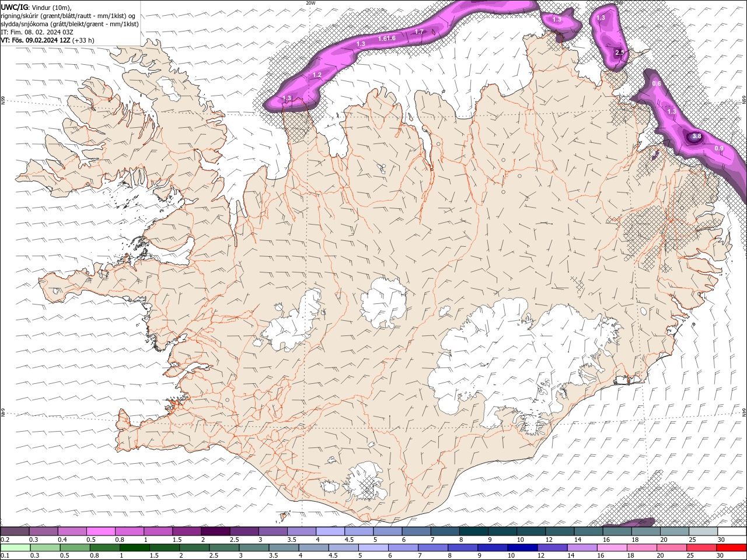Click the 'UWC/IG: Vindur (10m)' title line
The width and height of the screenshot is (747, 560).
[x=36, y=7]
